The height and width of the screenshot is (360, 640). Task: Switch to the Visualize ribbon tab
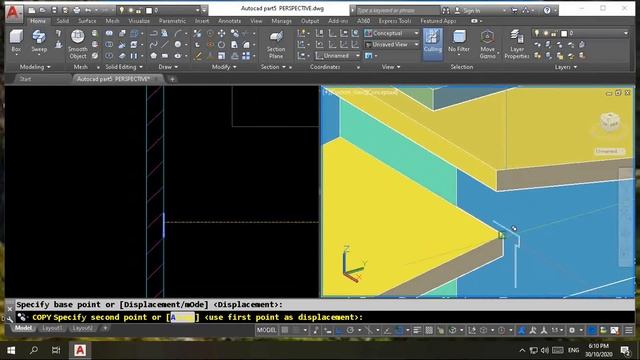pos(139,21)
